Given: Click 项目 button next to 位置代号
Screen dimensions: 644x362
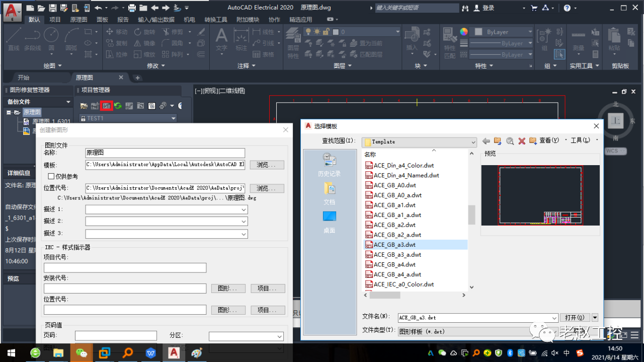Looking at the screenshot, I should coord(268,310).
